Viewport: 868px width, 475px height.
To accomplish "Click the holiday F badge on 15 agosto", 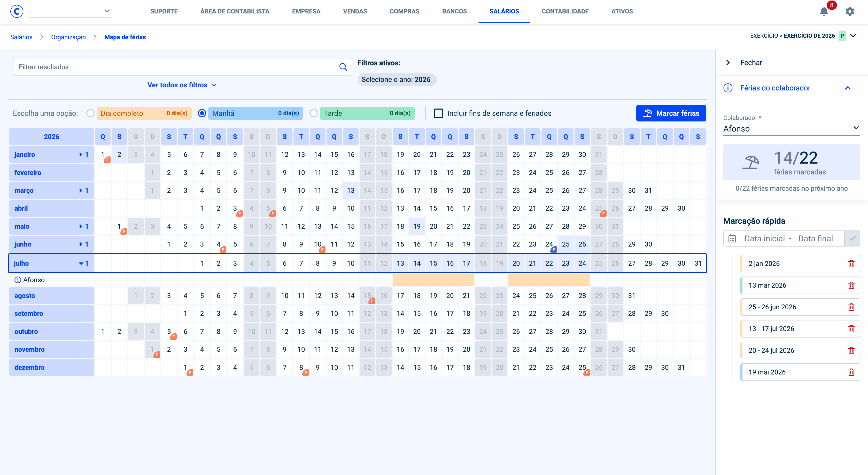I will [x=372, y=301].
